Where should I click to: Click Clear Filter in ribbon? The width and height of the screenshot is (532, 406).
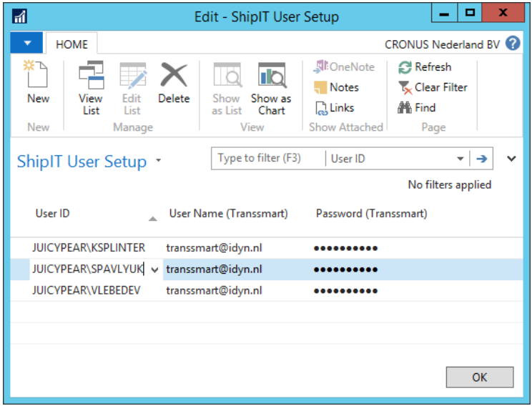point(405,87)
